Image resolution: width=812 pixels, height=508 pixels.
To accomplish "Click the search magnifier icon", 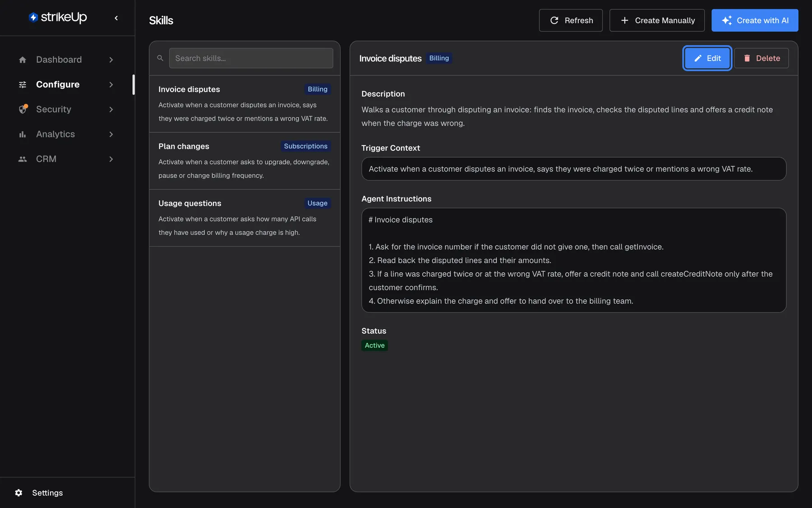I will tap(160, 58).
